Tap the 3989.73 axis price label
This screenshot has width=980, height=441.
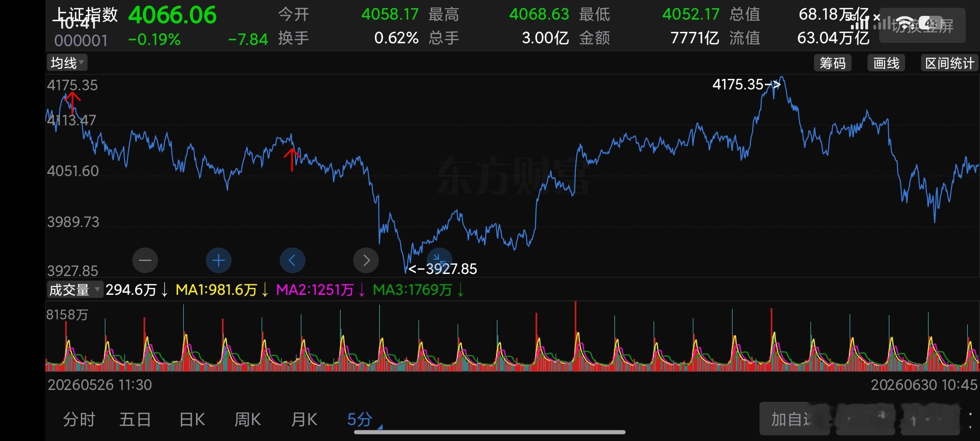point(73,222)
